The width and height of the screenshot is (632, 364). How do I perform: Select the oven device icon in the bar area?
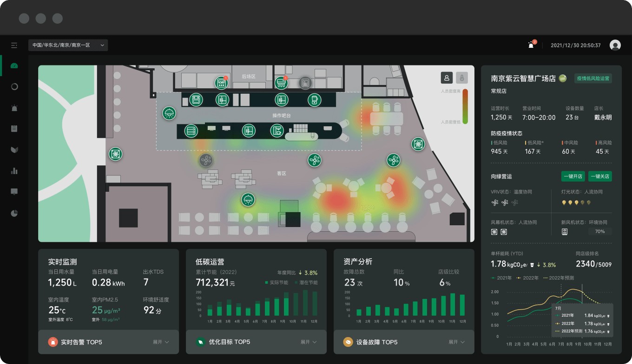click(196, 99)
